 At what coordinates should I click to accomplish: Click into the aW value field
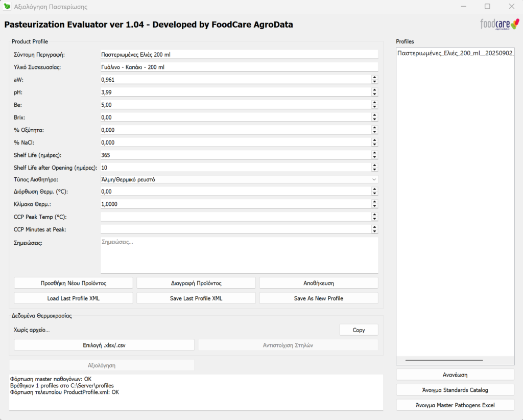pyautogui.click(x=236, y=80)
